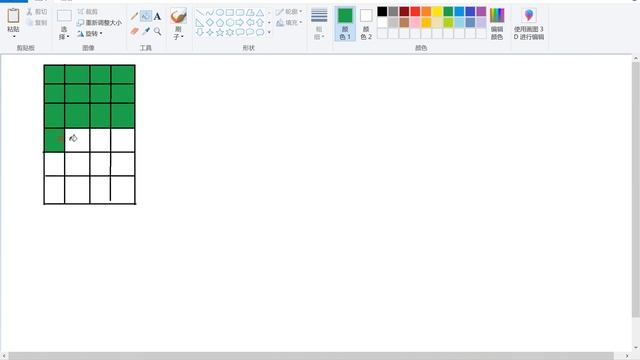Choose the Right arrow shape
The width and height of the screenshot is (640, 360).
(x=240, y=22)
